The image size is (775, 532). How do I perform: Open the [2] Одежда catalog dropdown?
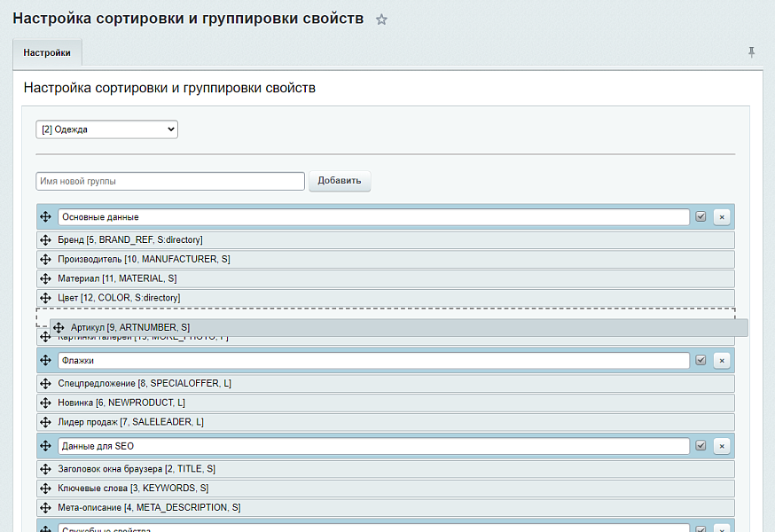click(106, 129)
